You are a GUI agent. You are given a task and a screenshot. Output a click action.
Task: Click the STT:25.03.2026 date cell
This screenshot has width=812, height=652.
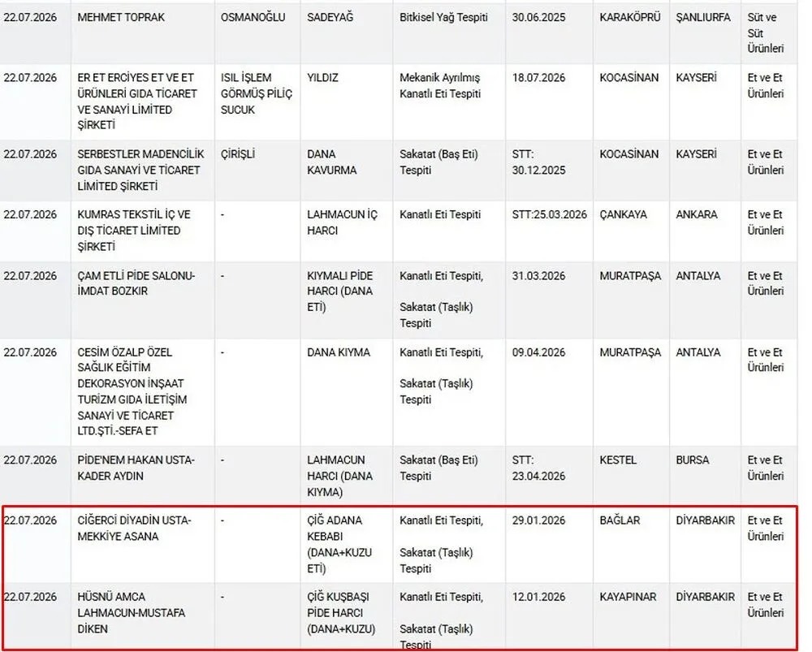(550, 215)
